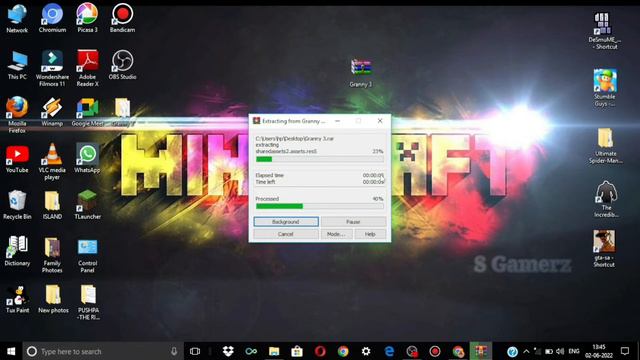Select the ISLAND folder on desktop
This screenshot has width=640, height=360.
click(52, 205)
